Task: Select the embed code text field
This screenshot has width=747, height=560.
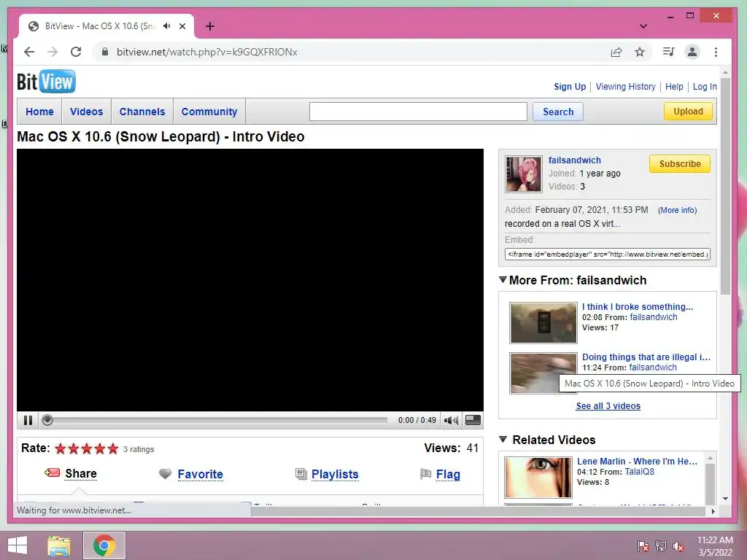Action: [x=608, y=254]
